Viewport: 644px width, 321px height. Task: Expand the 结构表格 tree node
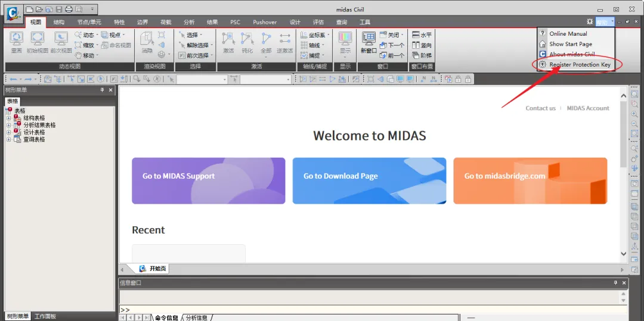[x=8, y=118]
